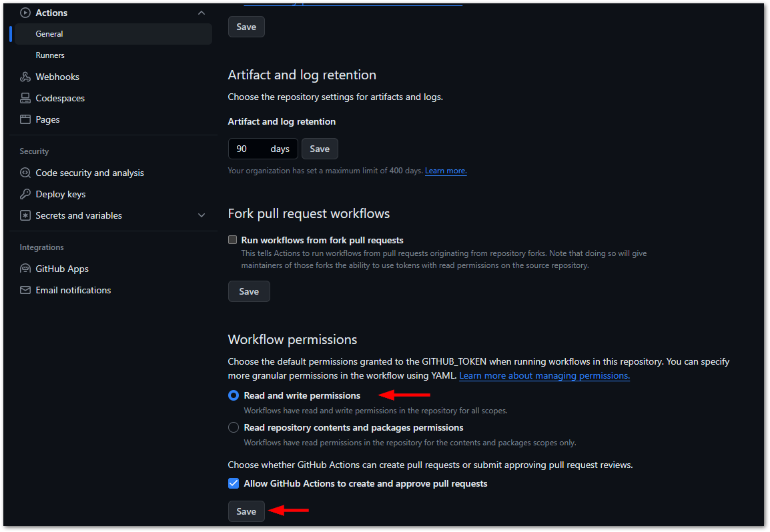Click the Code security and analysis icon
Image resolution: width=770 pixels, height=532 pixels.
coord(25,173)
